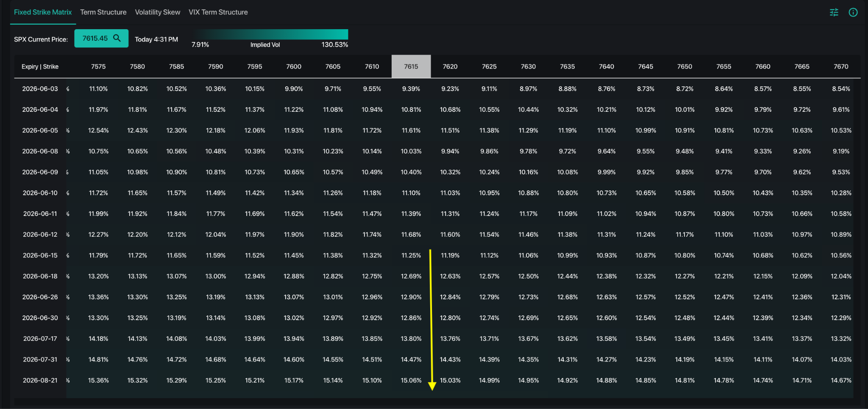The height and width of the screenshot is (409, 868).
Task: Select the 2026-06-03 expiry row label
Action: pos(40,89)
